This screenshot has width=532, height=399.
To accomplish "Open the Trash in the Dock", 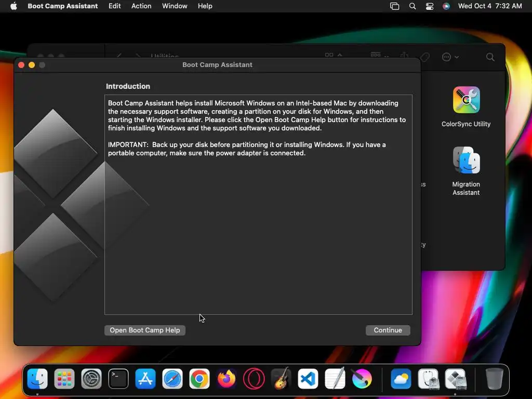I will (x=494, y=379).
